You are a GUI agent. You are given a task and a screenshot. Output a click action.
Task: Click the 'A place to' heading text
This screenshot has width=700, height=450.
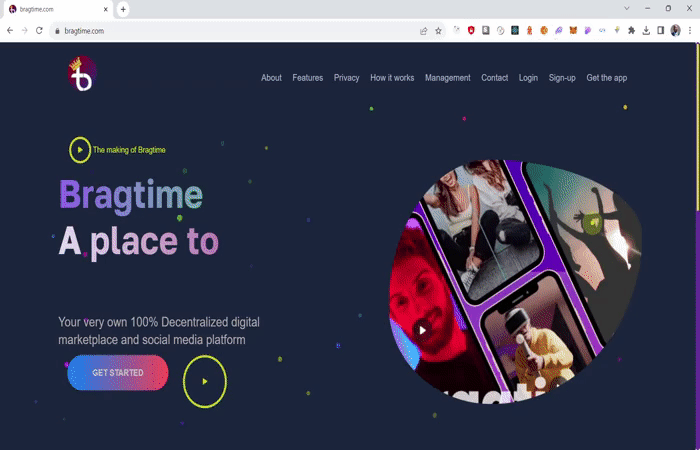tap(138, 242)
